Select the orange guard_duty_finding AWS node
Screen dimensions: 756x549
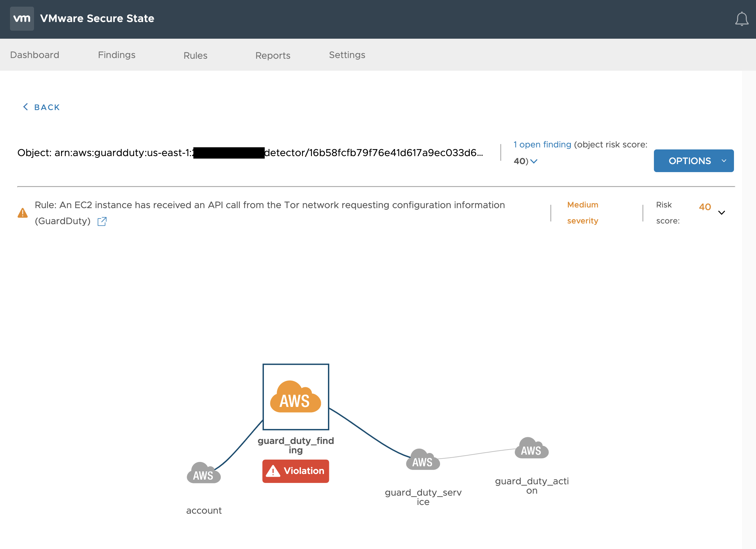[x=296, y=397]
